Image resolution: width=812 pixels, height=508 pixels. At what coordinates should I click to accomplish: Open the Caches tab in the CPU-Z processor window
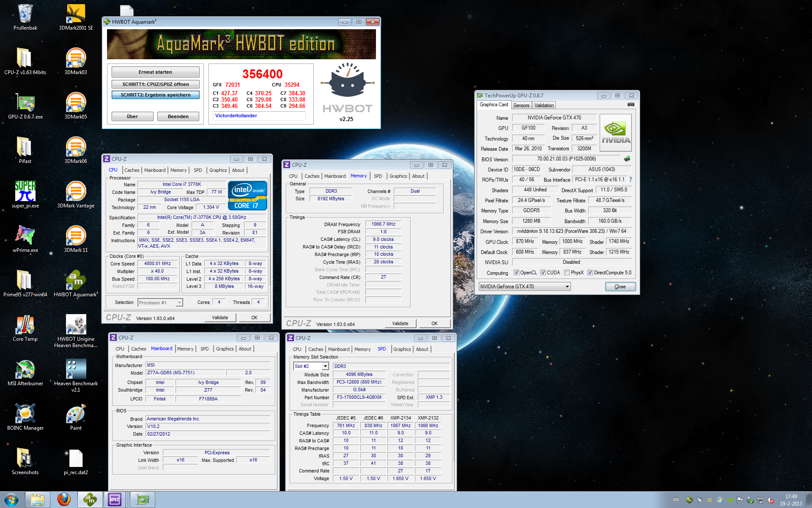click(x=132, y=170)
